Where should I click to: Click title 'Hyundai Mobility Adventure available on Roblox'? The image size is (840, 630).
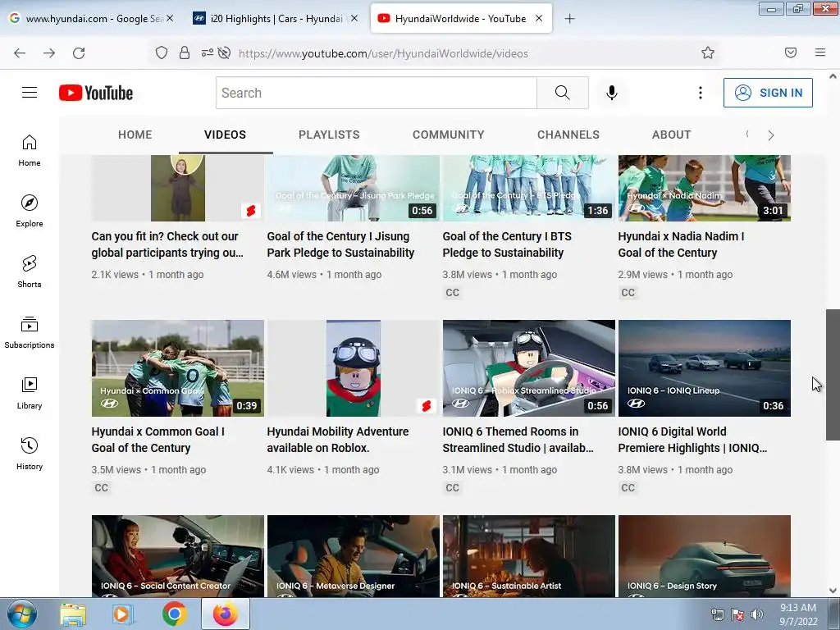click(x=337, y=440)
